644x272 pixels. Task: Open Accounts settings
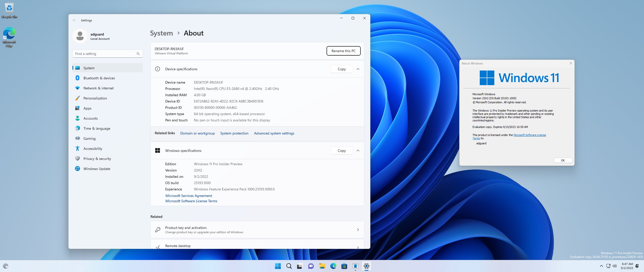90,118
